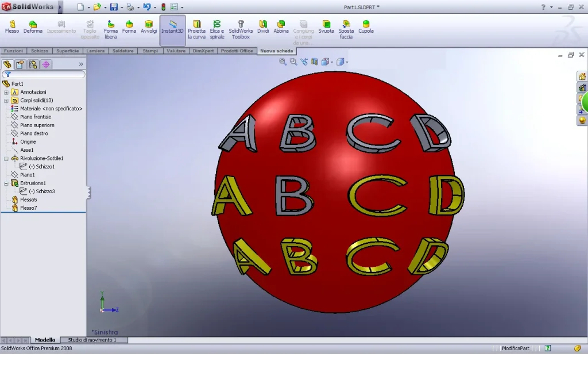This screenshot has width=588, height=368.
Task: Select the Flesso tool
Action: click(12, 27)
